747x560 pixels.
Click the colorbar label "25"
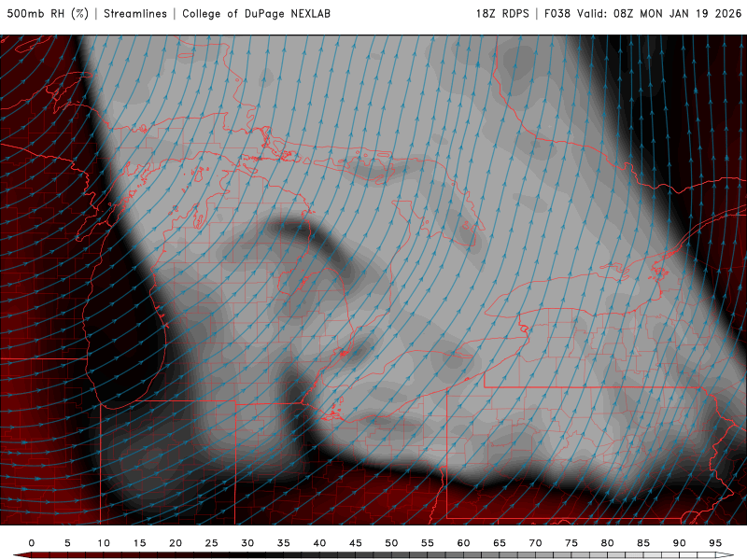212,543
